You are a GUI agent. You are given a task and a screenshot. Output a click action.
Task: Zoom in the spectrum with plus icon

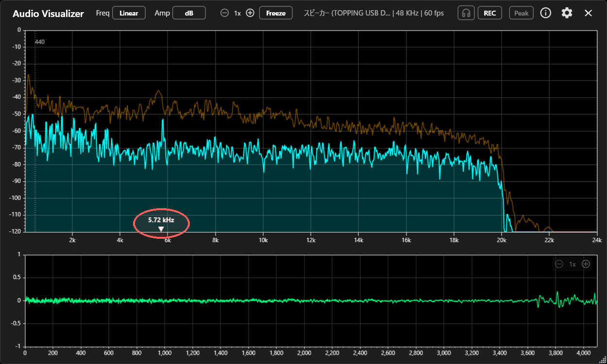click(x=250, y=13)
